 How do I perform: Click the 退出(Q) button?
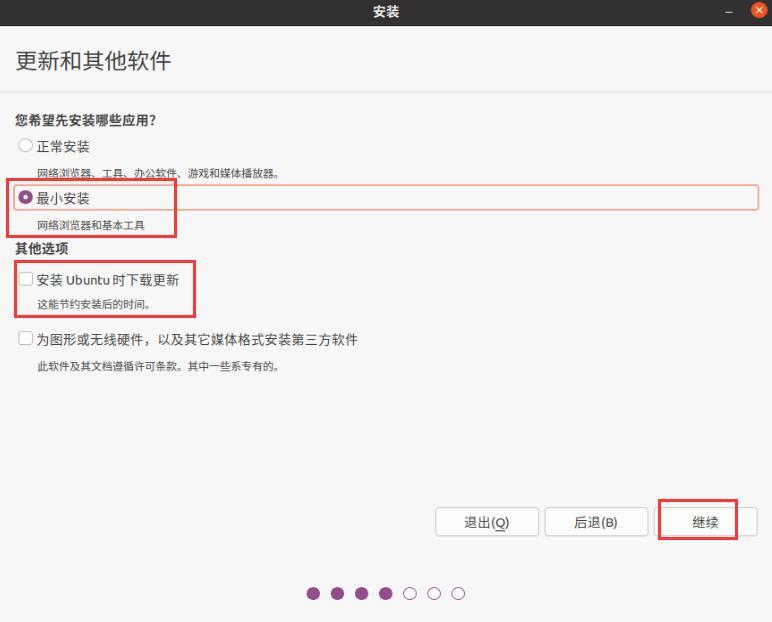pyautogui.click(x=487, y=522)
